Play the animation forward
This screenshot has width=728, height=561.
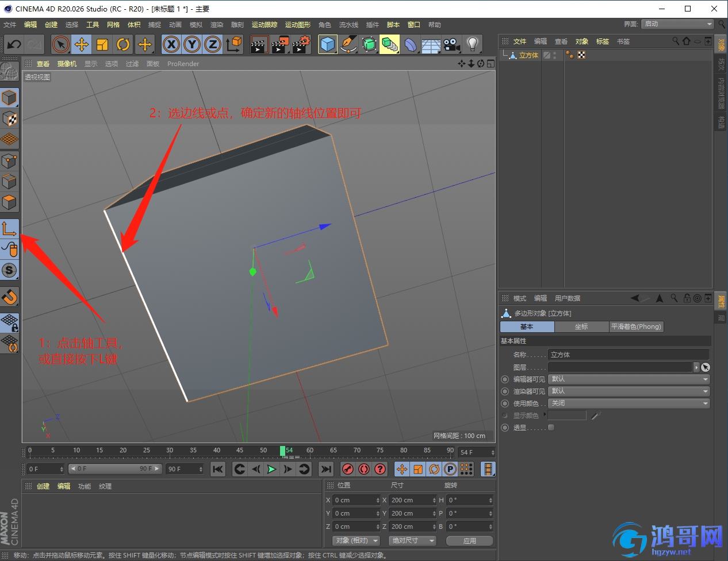point(271,469)
